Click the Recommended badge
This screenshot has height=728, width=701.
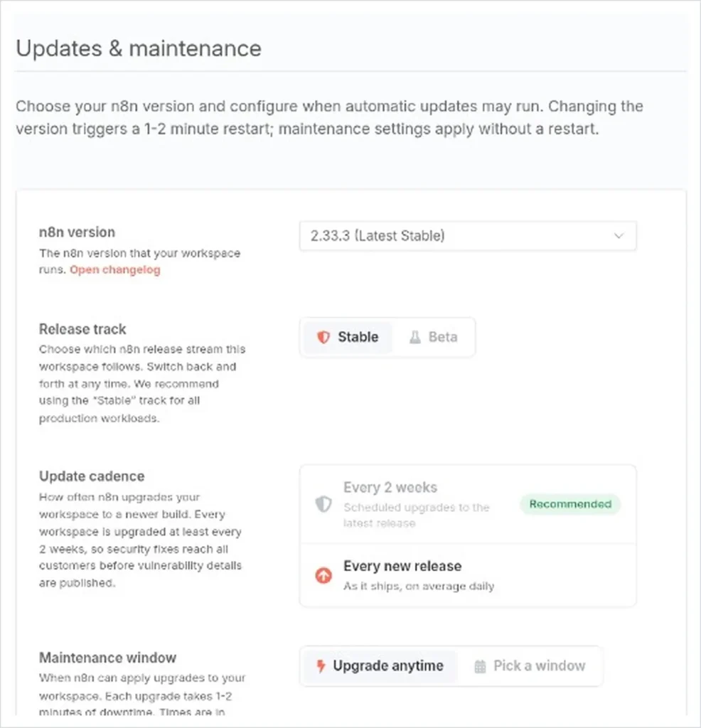570,504
